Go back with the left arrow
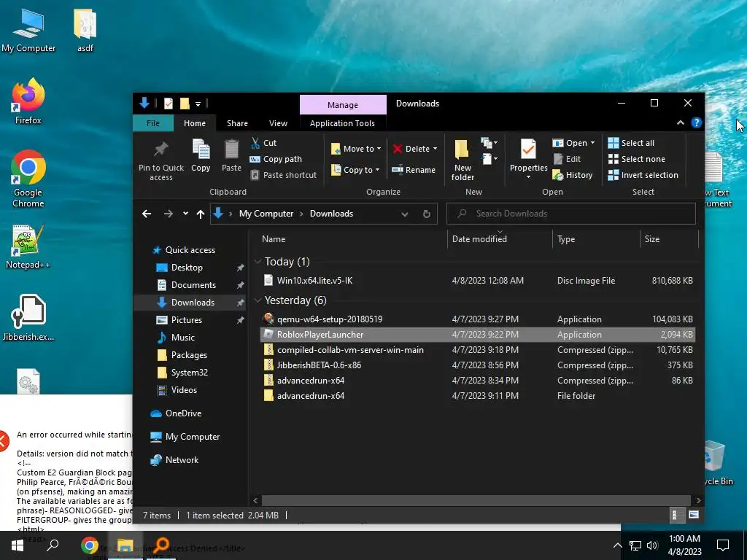The height and width of the screenshot is (560, 747). click(x=147, y=214)
